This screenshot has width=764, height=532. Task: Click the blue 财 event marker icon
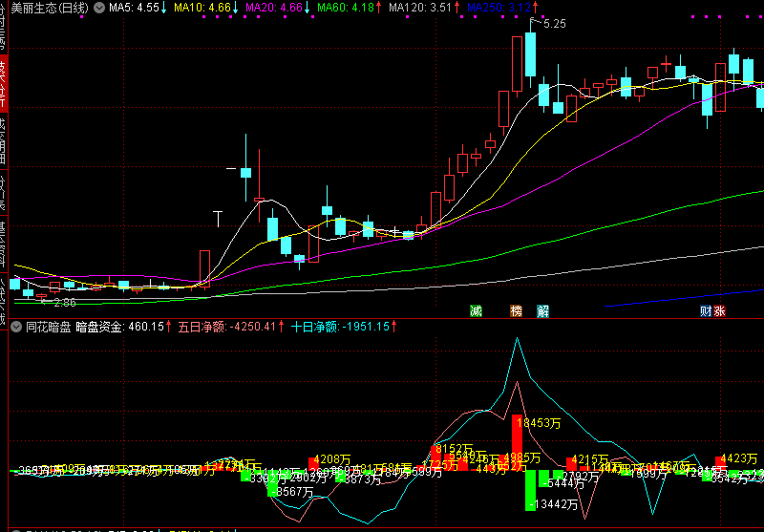click(706, 310)
